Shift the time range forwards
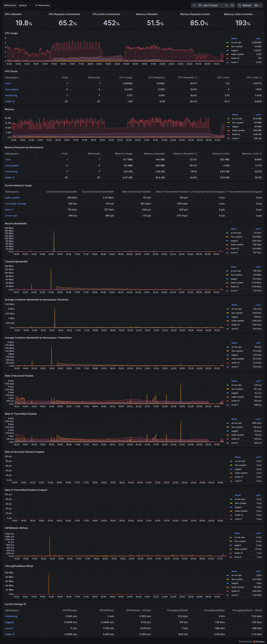This screenshot has height=644, width=267. point(226,5)
